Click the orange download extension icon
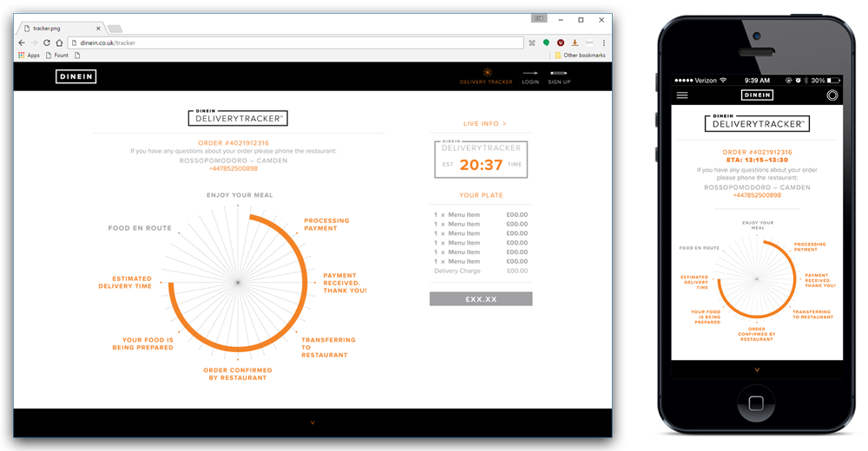Image resolution: width=868 pixels, height=451 pixels. coord(575,42)
